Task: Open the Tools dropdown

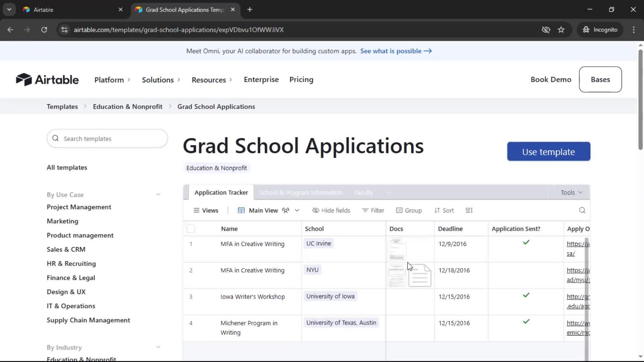Action: click(571, 192)
